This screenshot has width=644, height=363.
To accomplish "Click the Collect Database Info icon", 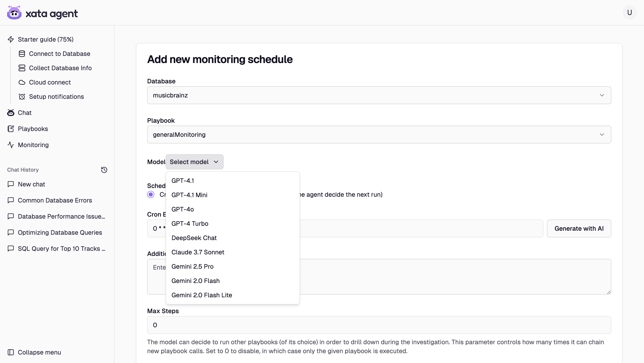I will 22,68.
